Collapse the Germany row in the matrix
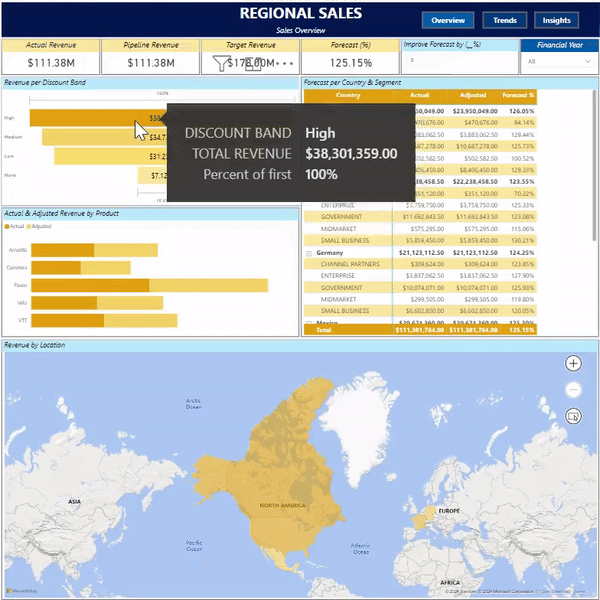This screenshot has width=600, height=600. click(x=307, y=253)
